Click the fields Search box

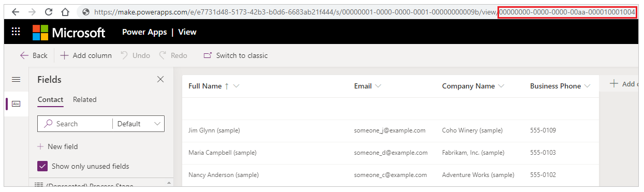[75, 124]
